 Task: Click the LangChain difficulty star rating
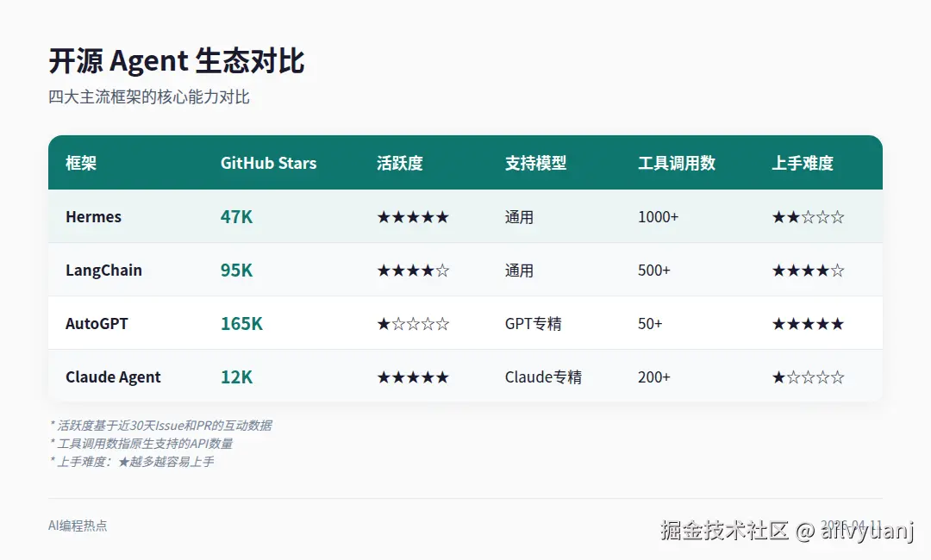(808, 271)
